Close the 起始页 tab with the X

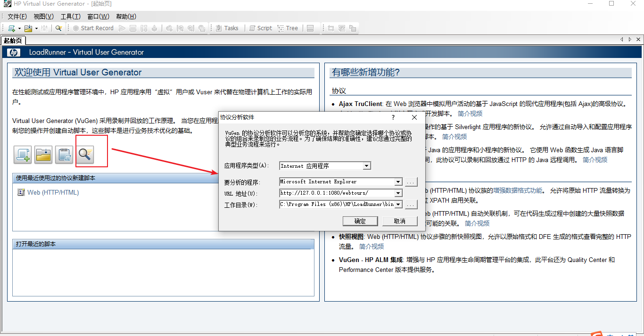(x=638, y=40)
